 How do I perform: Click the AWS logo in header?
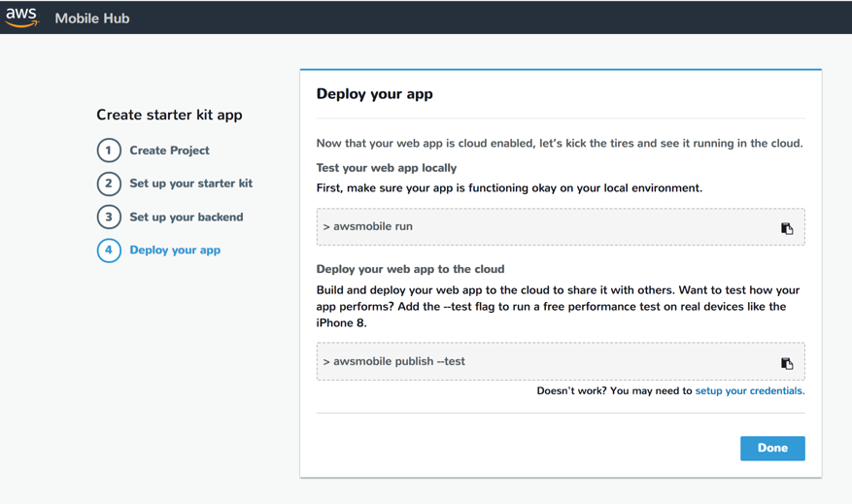21,17
